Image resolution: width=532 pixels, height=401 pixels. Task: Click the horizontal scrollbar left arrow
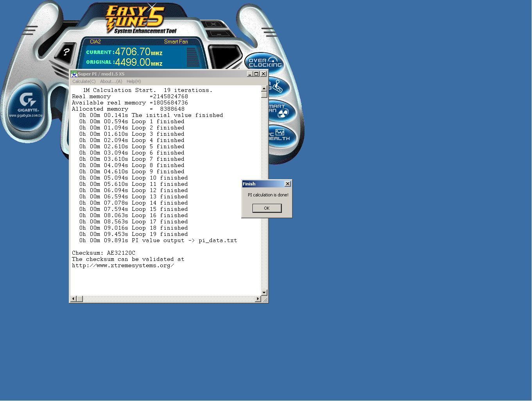click(73, 299)
